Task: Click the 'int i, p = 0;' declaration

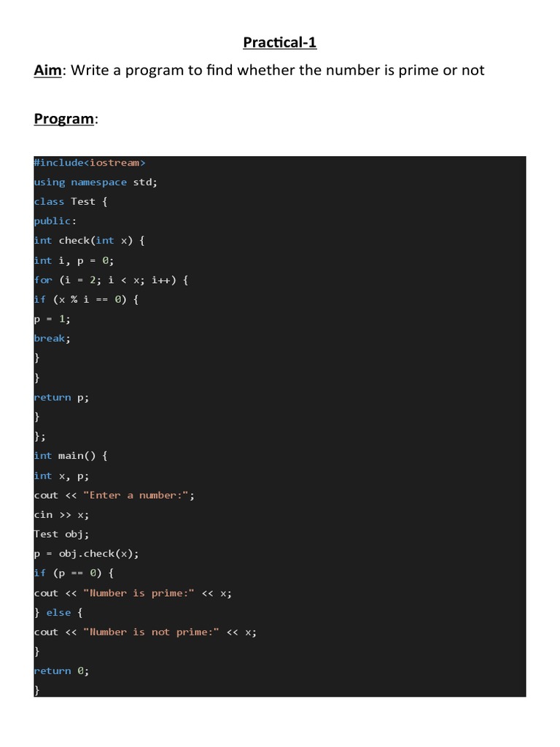Action: tap(74, 260)
